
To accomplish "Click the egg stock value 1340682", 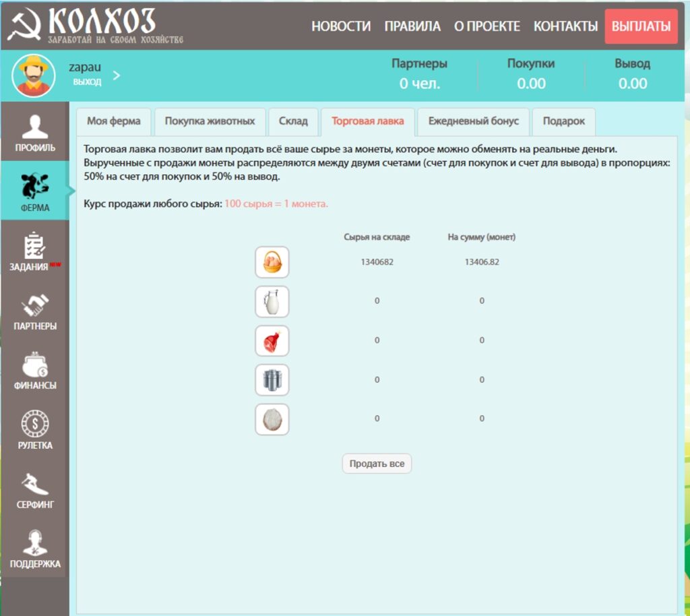I will tap(377, 262).
